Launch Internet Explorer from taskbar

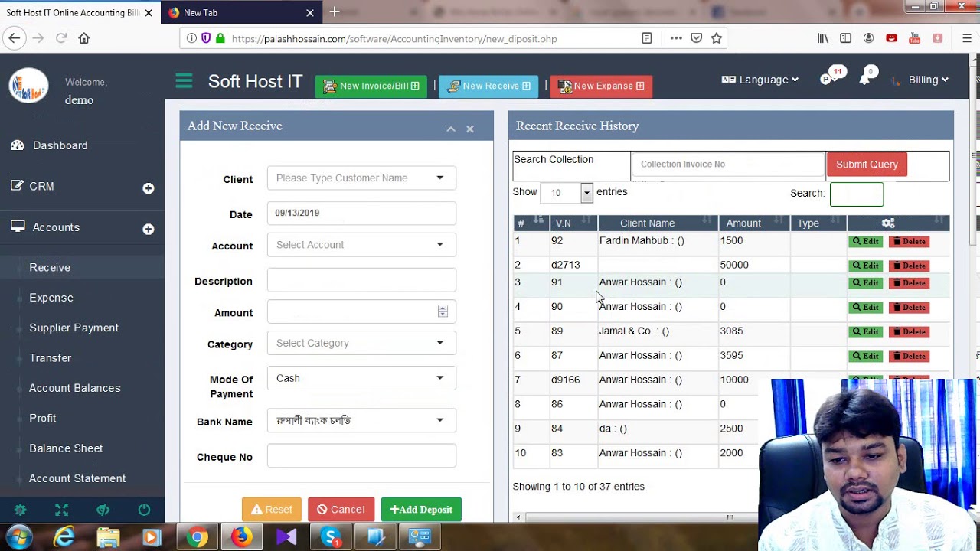(64, 537)
